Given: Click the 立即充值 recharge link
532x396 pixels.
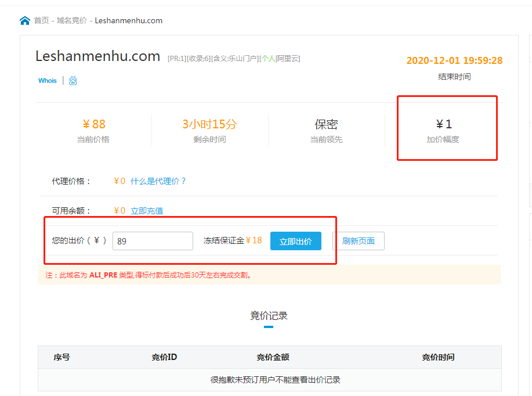Looking at the screenshot, I should tap(147, 211).
